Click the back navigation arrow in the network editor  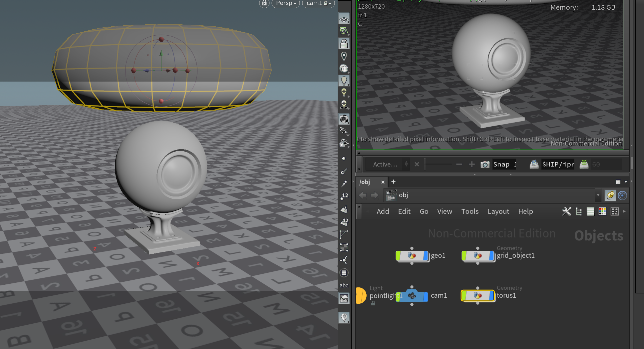pyautogui.click(x=363, y=195)
